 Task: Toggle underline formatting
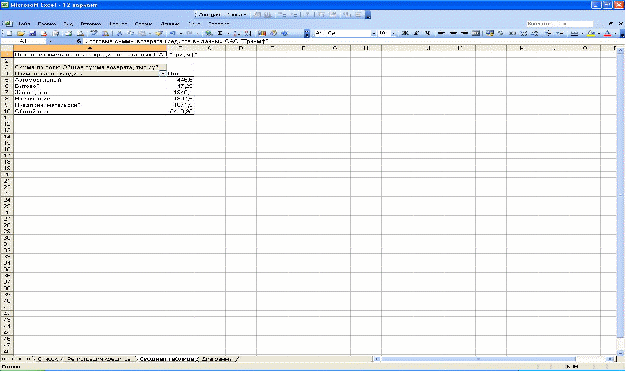pyautogui.click(x=427, y=34)
